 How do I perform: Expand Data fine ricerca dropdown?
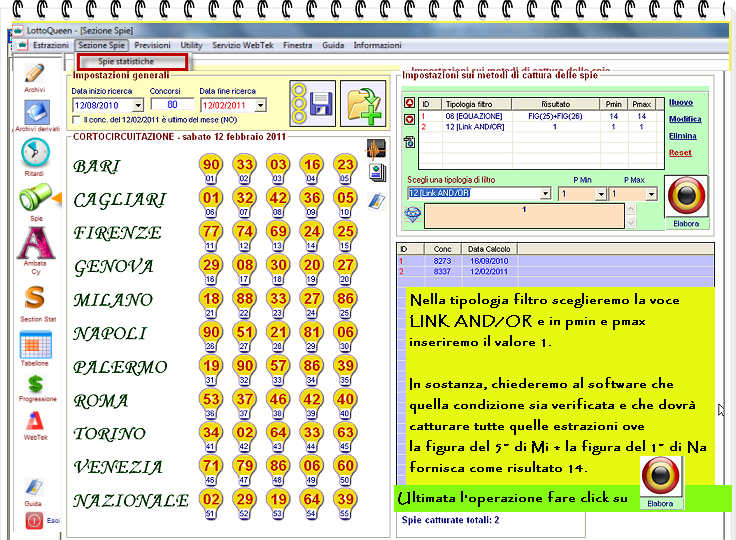pyautogui.click(x=261, y=105)
